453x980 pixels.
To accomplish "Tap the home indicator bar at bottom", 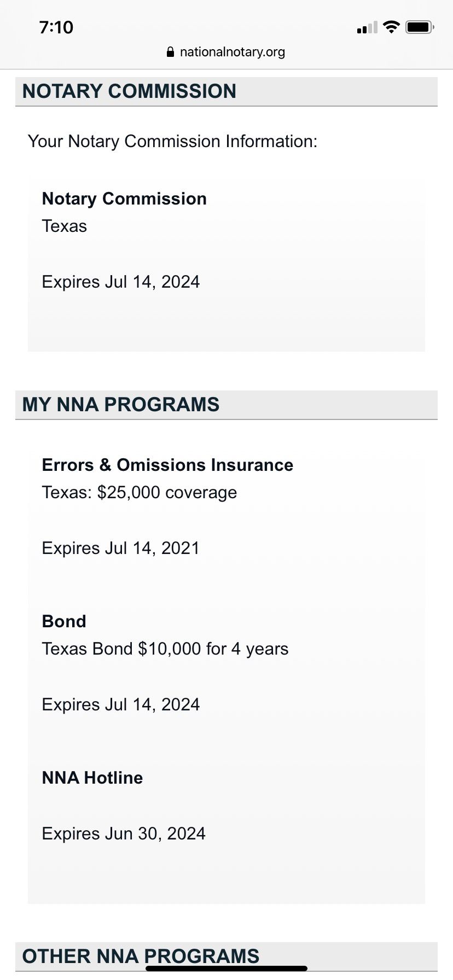I will (x=226, y=969).
